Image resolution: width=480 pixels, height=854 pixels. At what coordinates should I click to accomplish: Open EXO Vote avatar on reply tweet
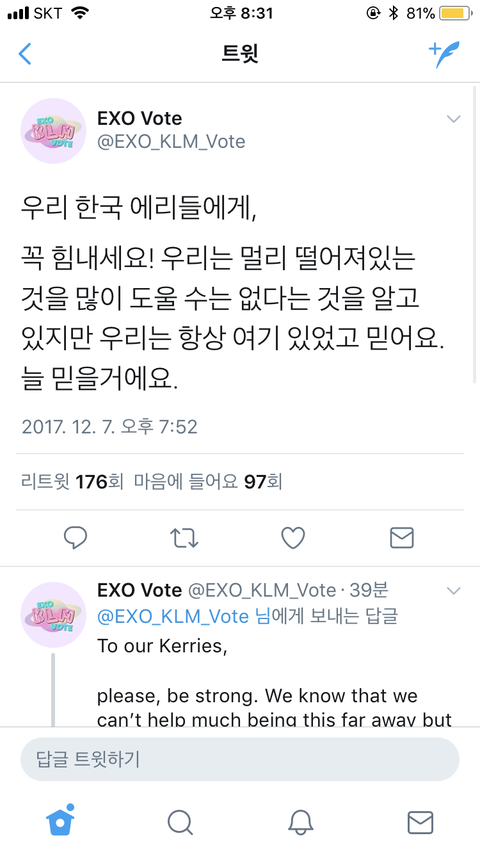(x=53, y=614)
